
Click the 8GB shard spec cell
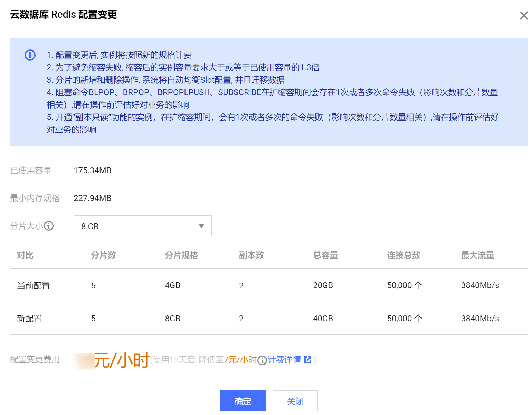(173, 319)
